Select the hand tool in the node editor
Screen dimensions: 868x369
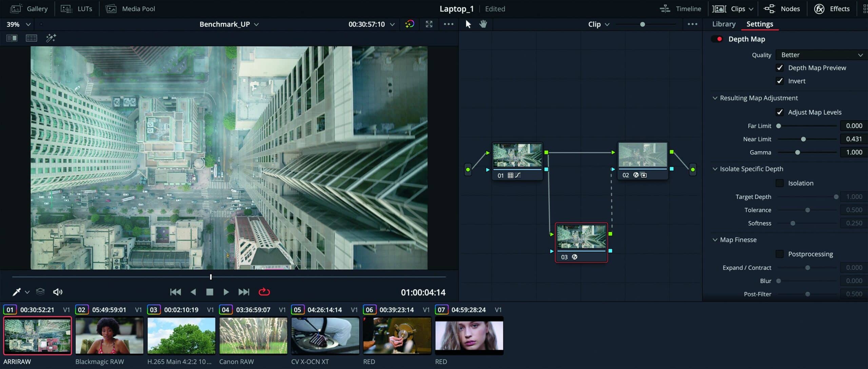483,24
